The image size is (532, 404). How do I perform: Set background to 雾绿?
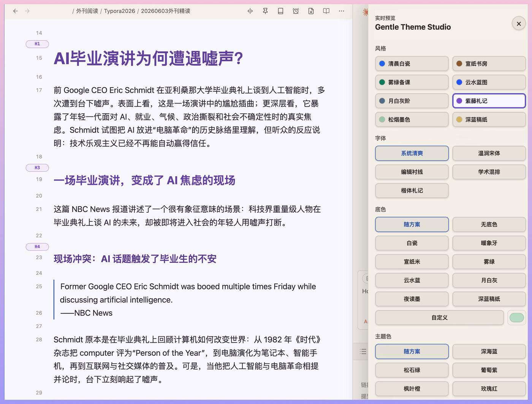(489, 262)
